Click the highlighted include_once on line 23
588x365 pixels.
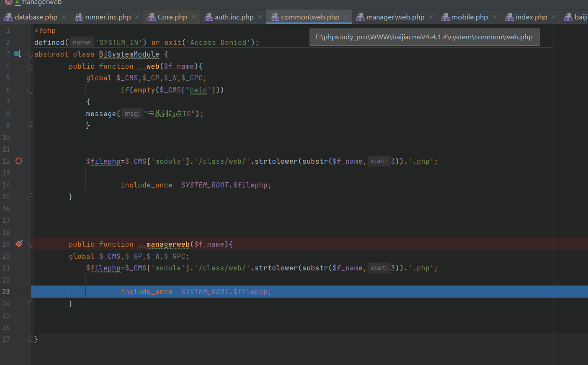(x=147, y=292)
